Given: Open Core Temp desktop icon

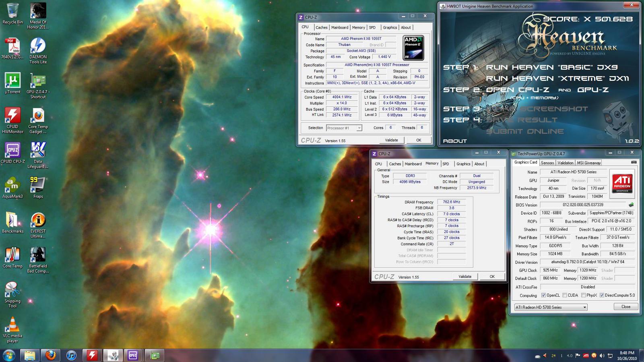Looking at the screenshot, I should point(12,257).
